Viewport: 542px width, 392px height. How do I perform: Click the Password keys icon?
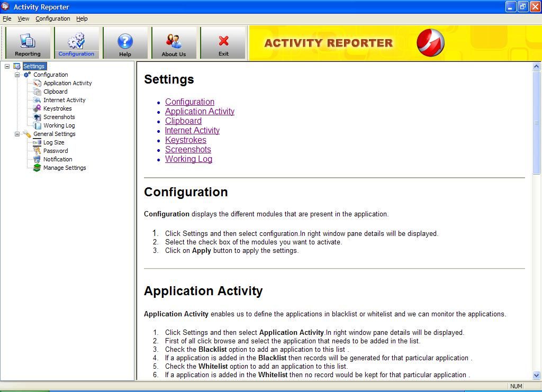pyautogui.click(x=37, y=151)
